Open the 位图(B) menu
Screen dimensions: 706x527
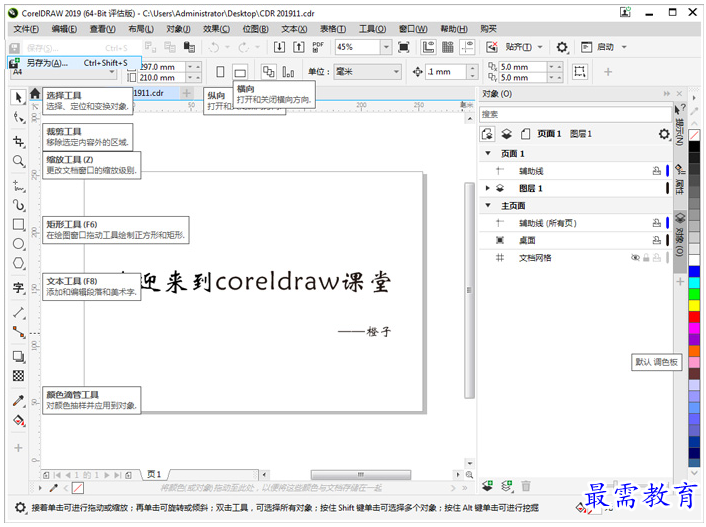[x=255, y=29]
